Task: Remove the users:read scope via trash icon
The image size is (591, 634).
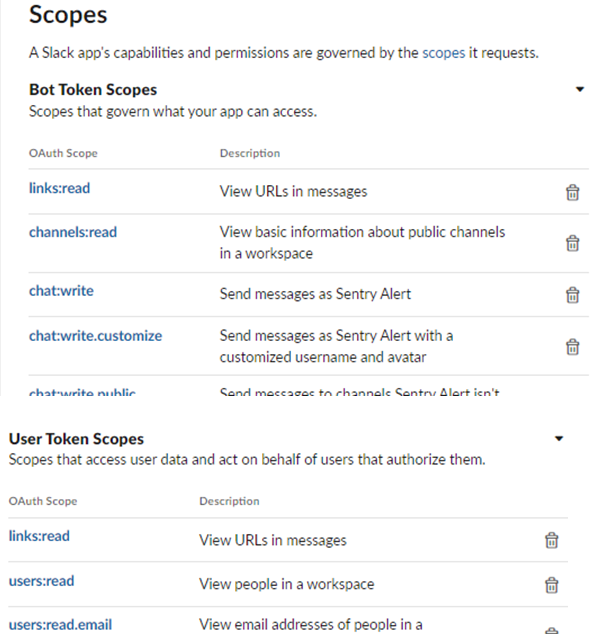Action: tap(552, 585)
